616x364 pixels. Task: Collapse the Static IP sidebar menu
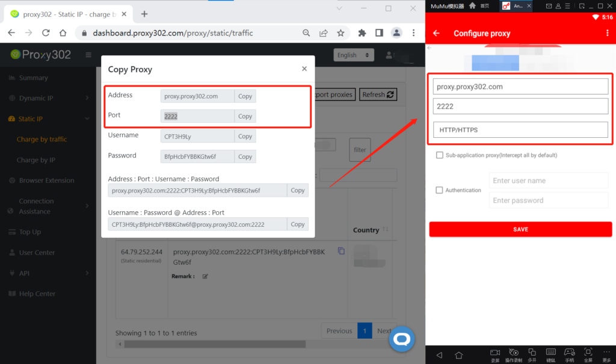coord(49,119)
